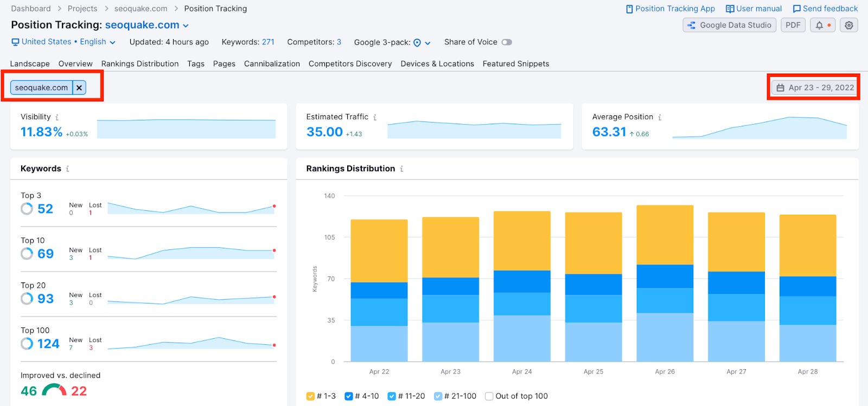Screen dimensions: 868x406
Task: Click info icon next to Visibility
Action: point(57,117)
